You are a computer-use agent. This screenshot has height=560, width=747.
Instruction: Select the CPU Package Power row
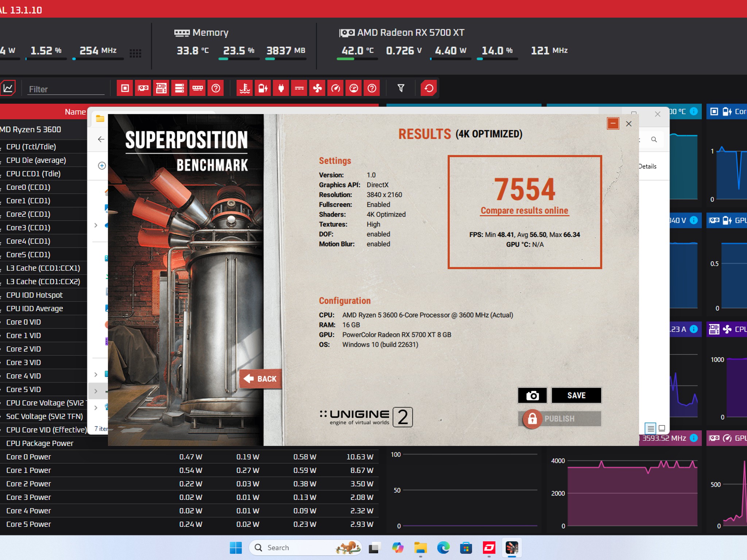[54, 443]
